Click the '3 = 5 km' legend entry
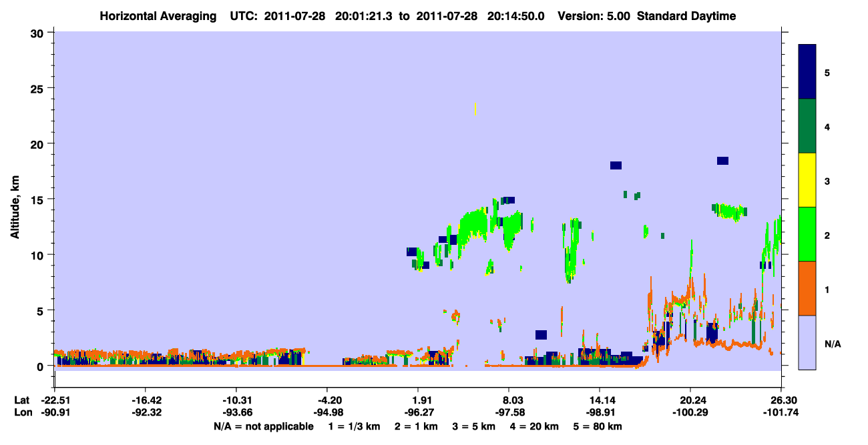 click(474, 426)
